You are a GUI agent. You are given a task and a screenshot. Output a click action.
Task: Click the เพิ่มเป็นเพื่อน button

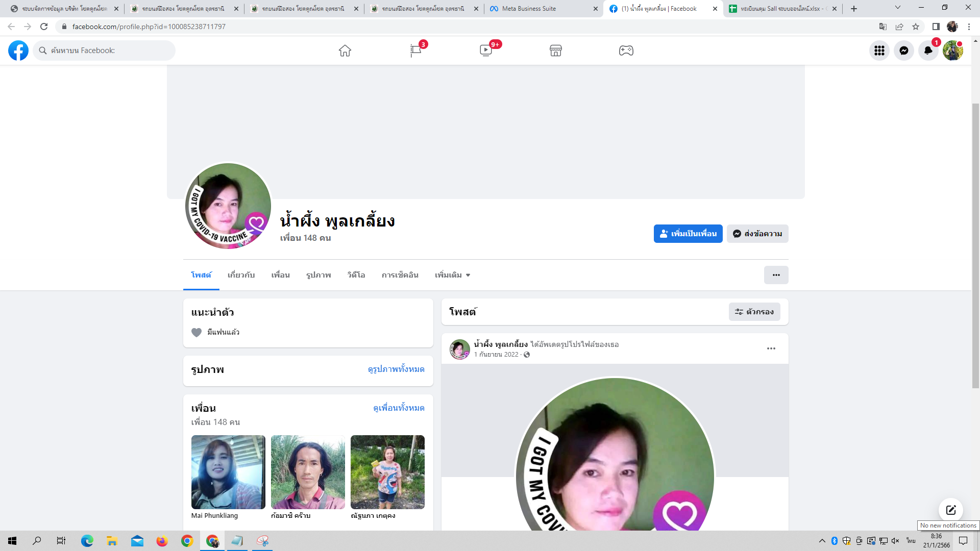[x=688, y=234]
